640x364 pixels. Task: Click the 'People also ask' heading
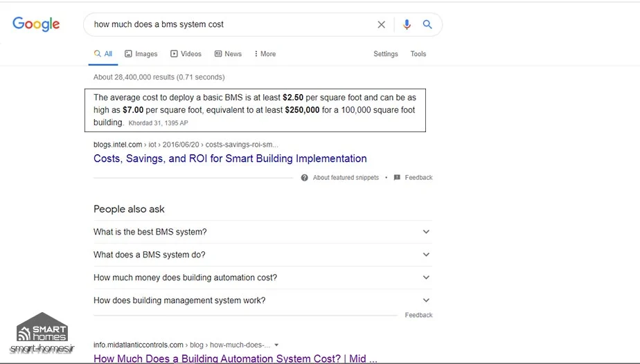point(129,209)
